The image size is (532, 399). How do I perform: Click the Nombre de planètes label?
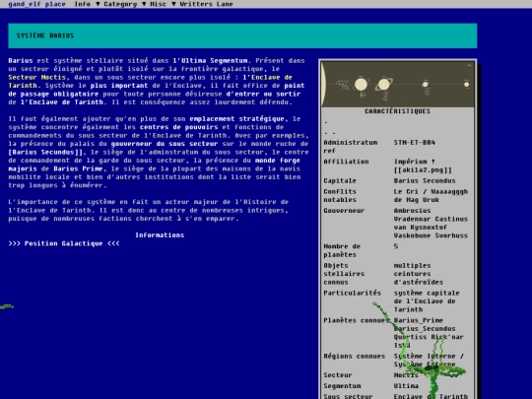342,250
